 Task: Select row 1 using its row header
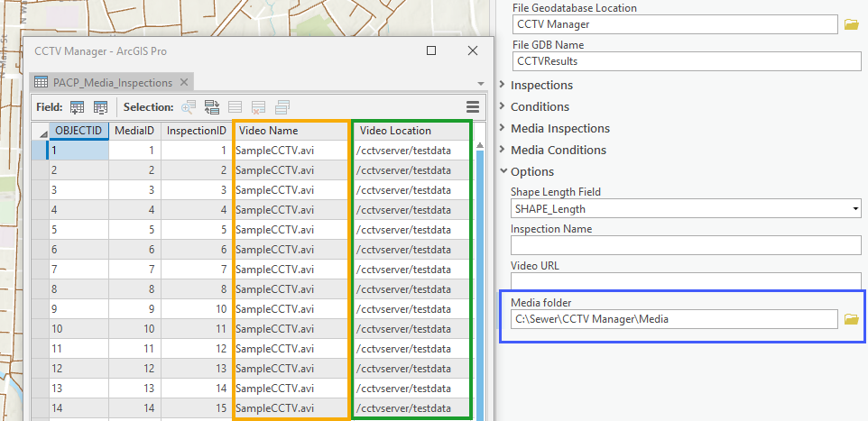[41, 151]
